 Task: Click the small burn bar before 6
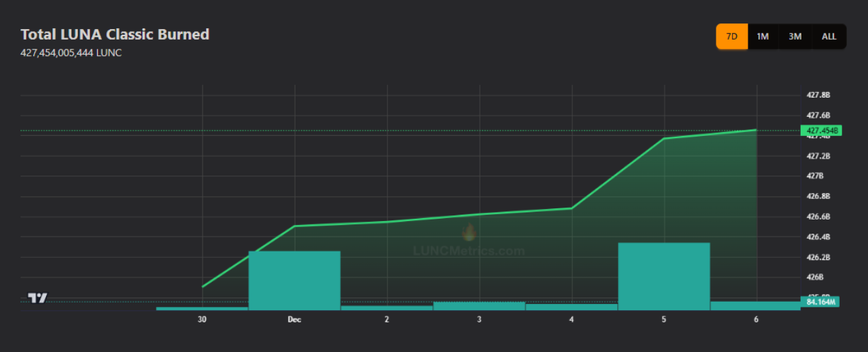click(755, 306)
